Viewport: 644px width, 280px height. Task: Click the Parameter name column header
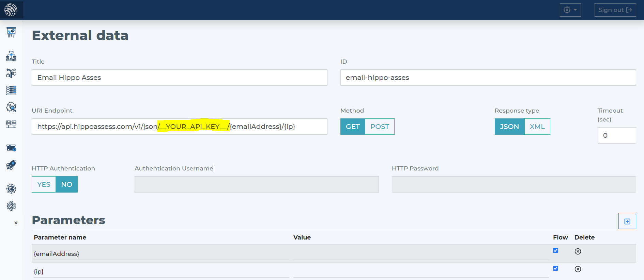[x=60, y=237]
